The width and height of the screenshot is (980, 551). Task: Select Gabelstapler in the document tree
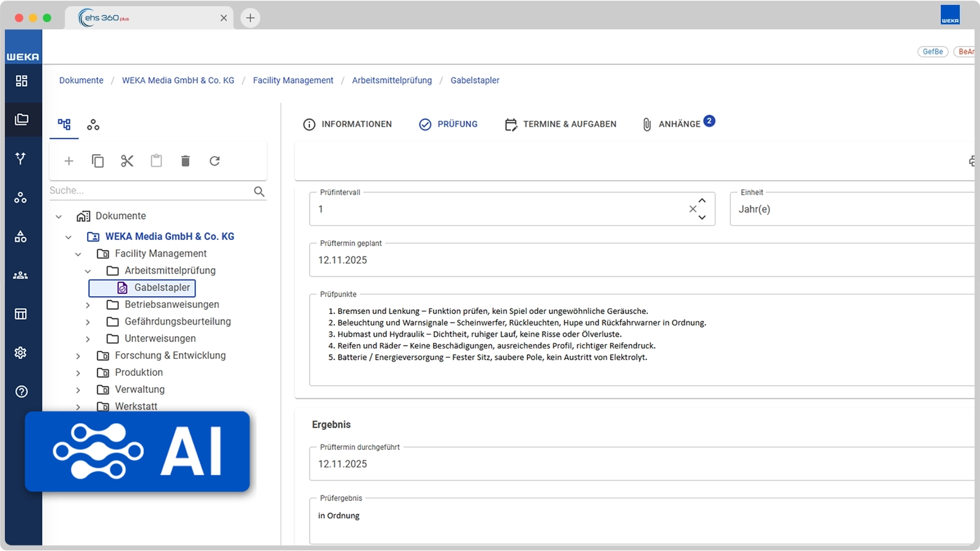coord(142,288)
